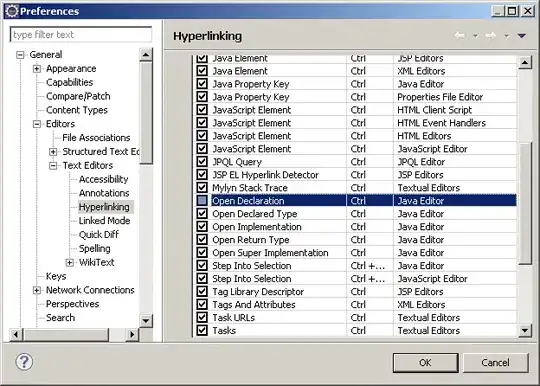Viewport: 540px width, 386px height.
Task: Uncheck the Open Implementation checkbox
Action: click(202, 227)
